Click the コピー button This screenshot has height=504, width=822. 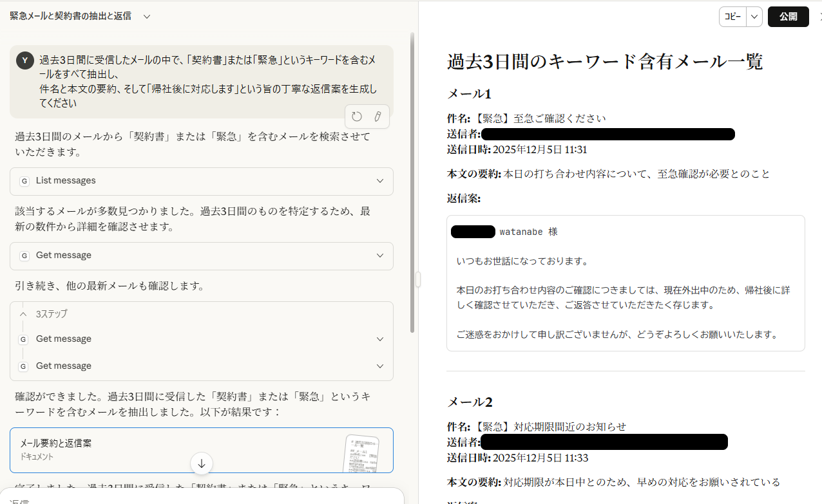(x=732, y=17)
